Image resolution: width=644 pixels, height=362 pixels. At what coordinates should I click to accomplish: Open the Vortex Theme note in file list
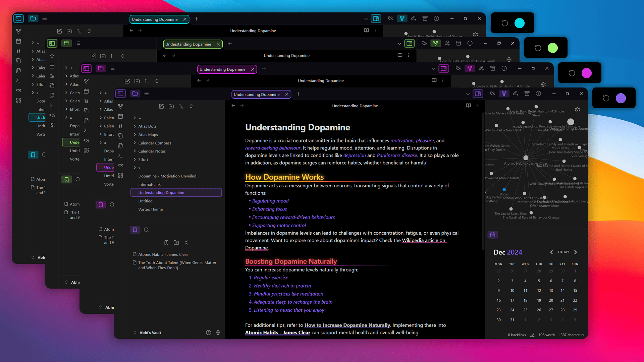150,209
